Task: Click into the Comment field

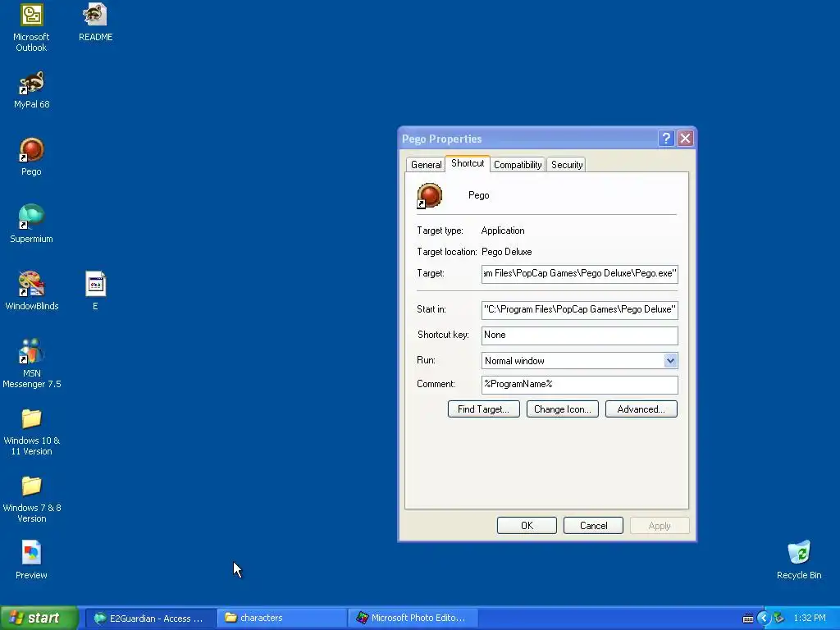Action: [580, 385]
